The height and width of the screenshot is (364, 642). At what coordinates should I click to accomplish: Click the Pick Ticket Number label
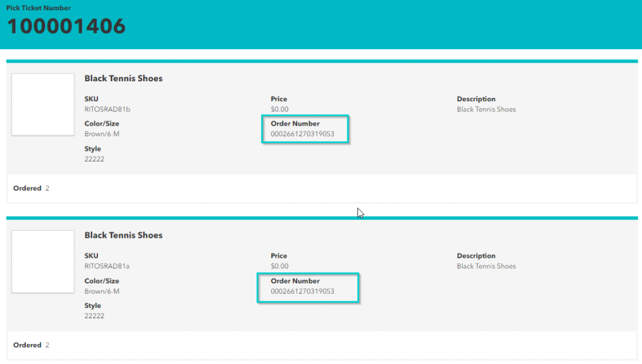39,8
